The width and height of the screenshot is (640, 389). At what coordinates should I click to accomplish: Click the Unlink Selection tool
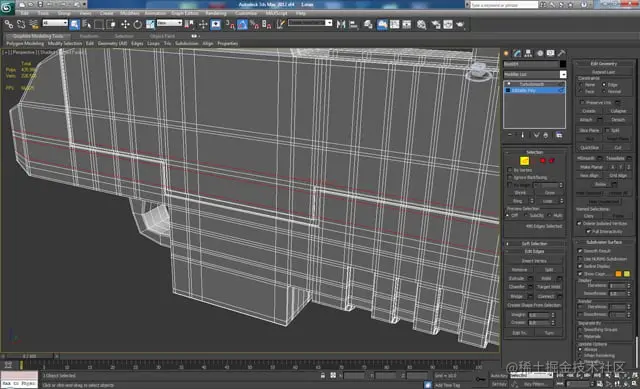[21, 24]
